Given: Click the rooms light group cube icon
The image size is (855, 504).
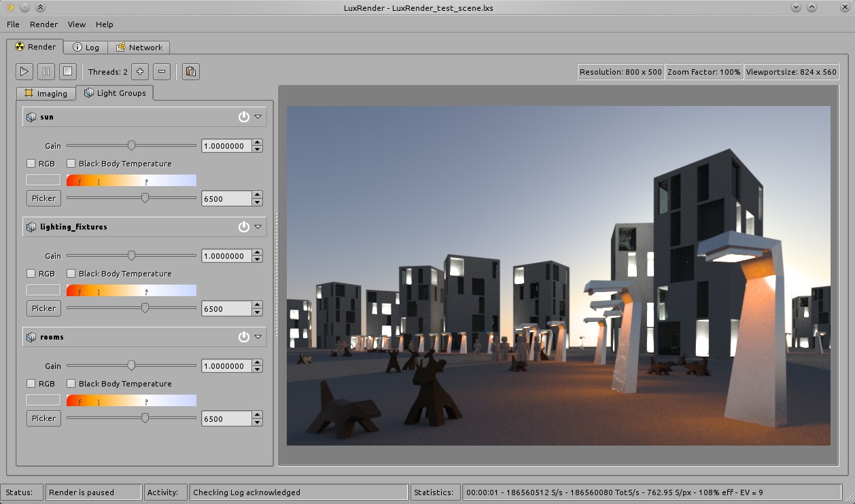Looking at the screenshot, I should pyautogui.click(x=31, y=336).
